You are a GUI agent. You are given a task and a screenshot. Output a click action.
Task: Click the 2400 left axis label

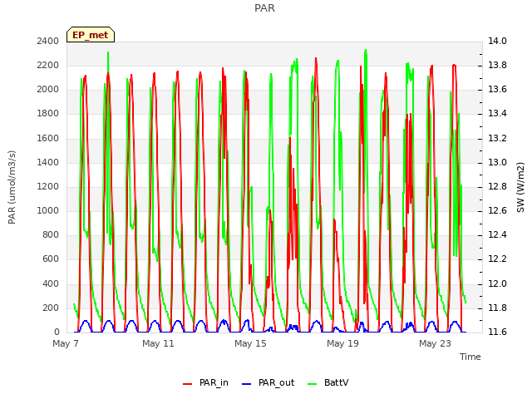(x=48, y=41)
